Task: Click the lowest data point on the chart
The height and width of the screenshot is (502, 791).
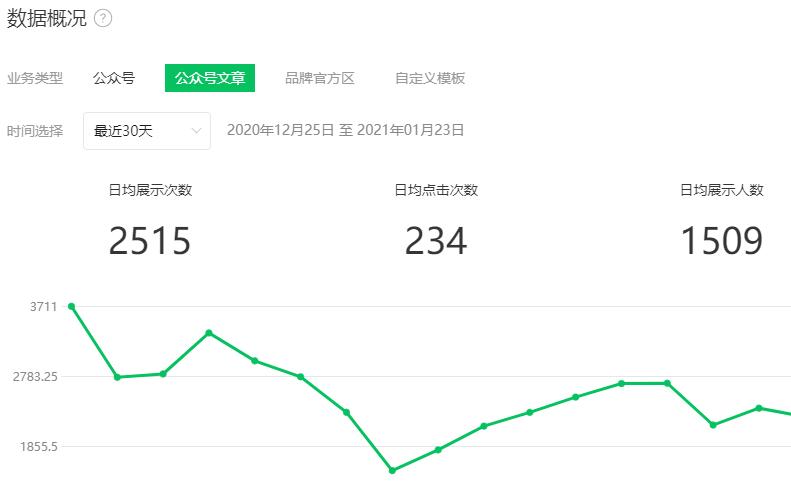Action: point(392,470)
